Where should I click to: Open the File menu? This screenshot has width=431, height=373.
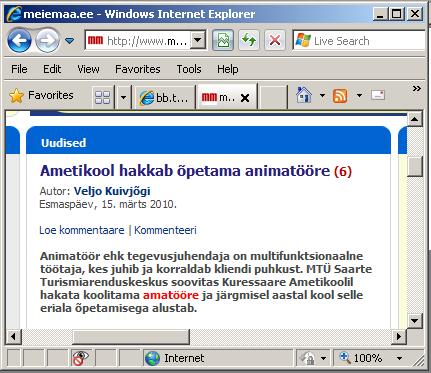point(19,69)
